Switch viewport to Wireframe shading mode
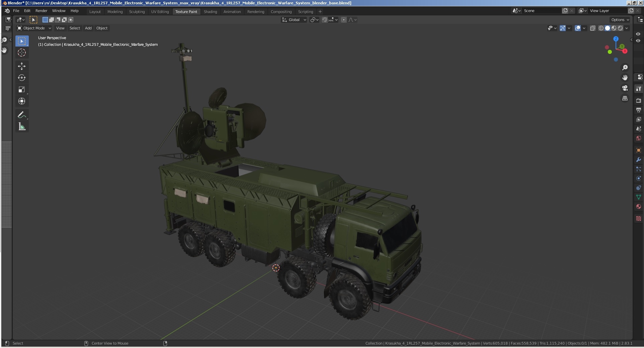The height and width of the screenshot is (348, 644). (x=601, y=28)
